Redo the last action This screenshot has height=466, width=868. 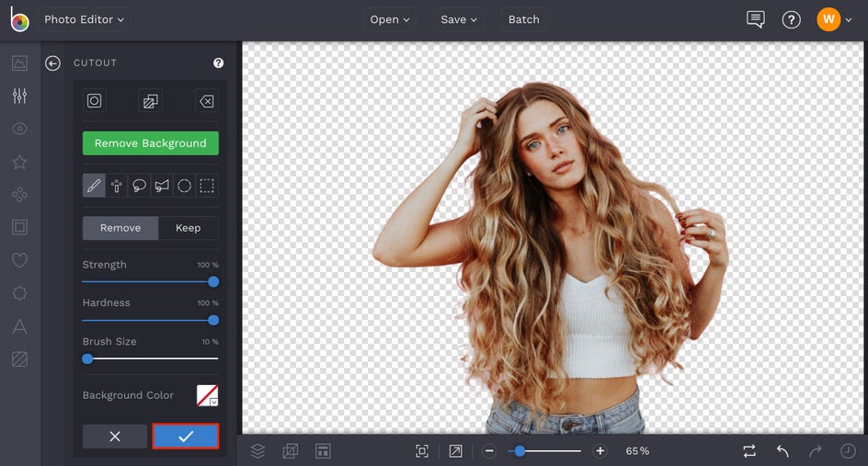(815, 451)
